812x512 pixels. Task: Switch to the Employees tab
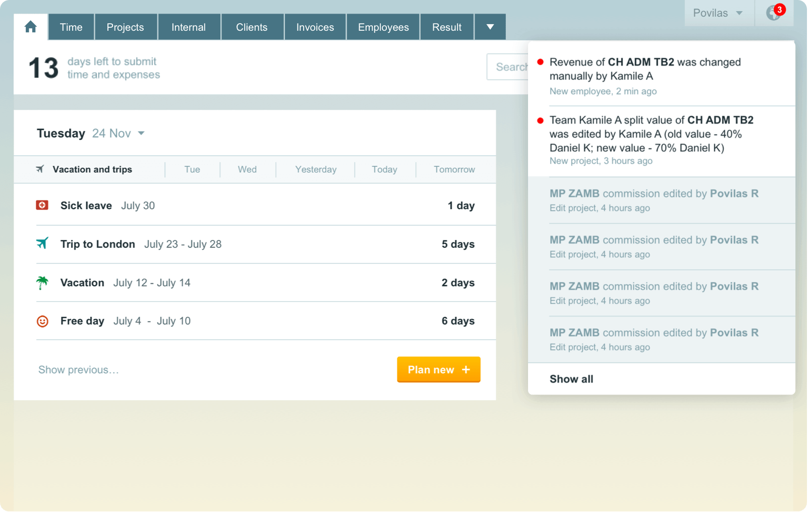click(x=383, y=27)
